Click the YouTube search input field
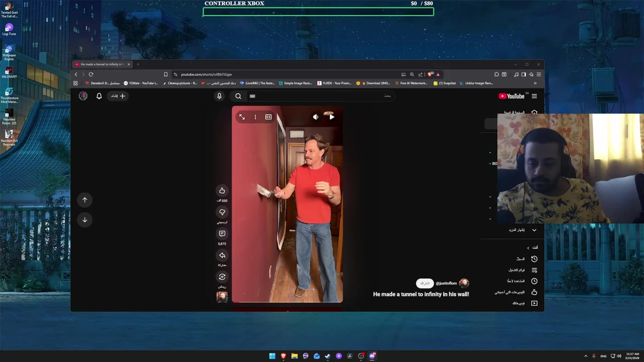This screenshot has width=644, height=362. coord(322,96)
